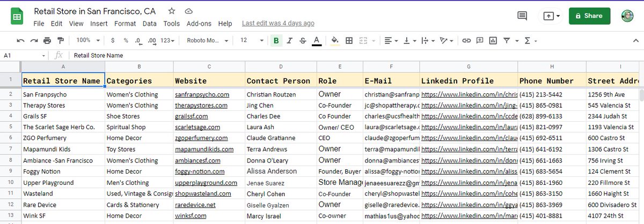Open the fill color picker
Image resolution: width=644 pixels, height=224 pixels.
tap(335, 40)
